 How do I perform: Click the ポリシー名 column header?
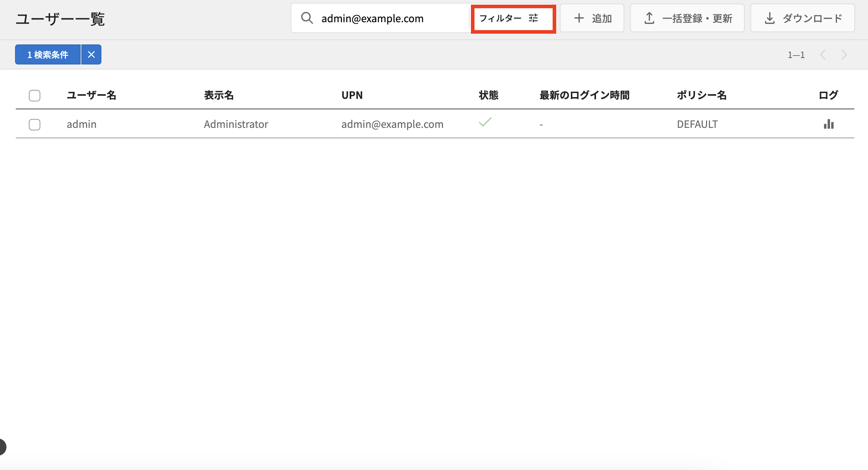pos(701,95)
